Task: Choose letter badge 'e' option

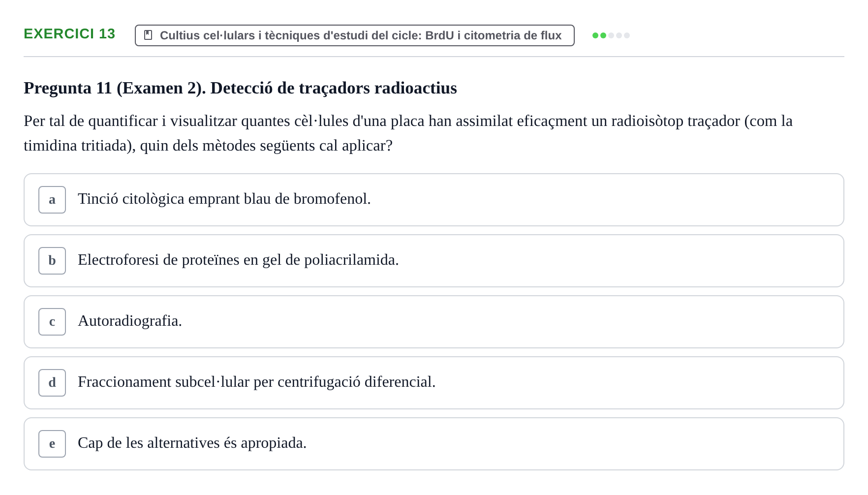Action: click(52, 444)
